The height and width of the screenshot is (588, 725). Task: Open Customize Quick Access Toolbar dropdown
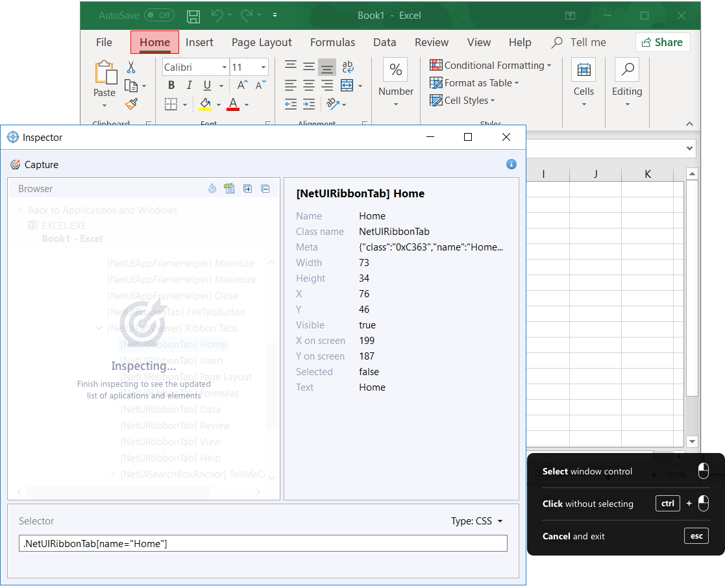point(275,16)
